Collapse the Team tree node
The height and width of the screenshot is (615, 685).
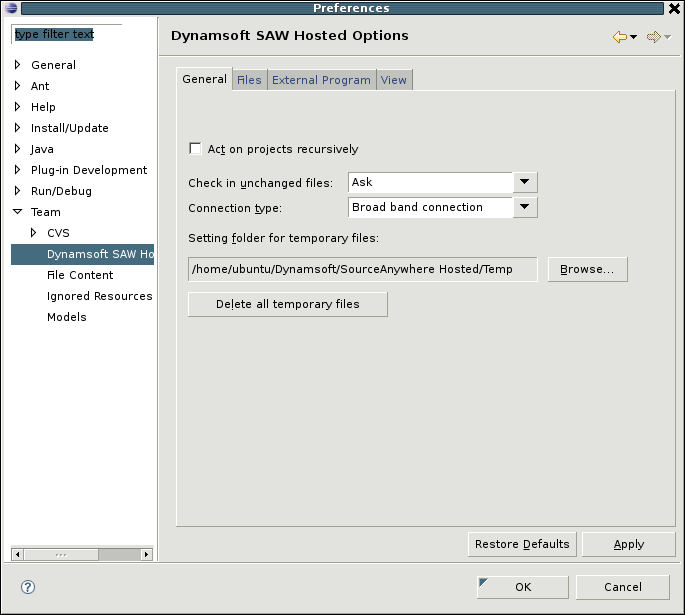pos(17,212)
